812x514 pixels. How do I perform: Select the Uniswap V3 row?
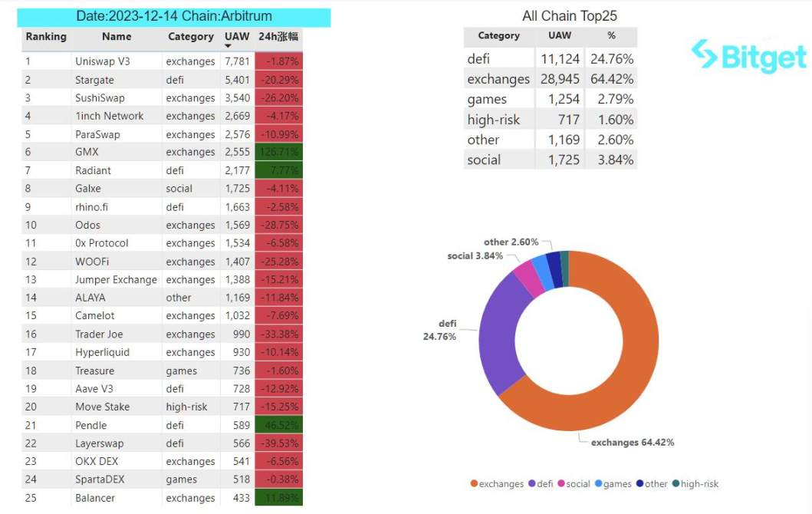point(162,61)
